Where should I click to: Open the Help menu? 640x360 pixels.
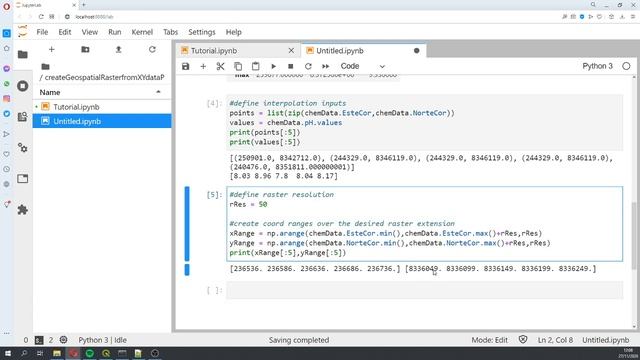(x=233, y=32)
